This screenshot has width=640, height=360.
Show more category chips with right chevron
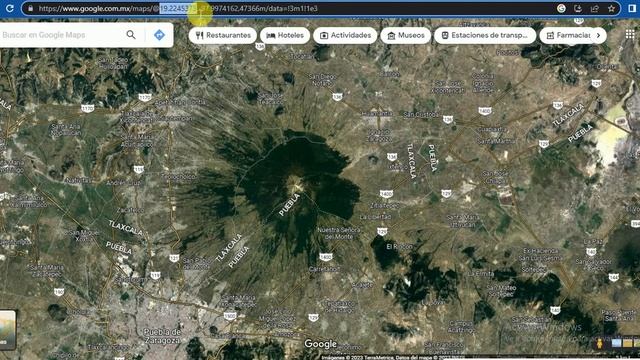[x=598, y=36]
